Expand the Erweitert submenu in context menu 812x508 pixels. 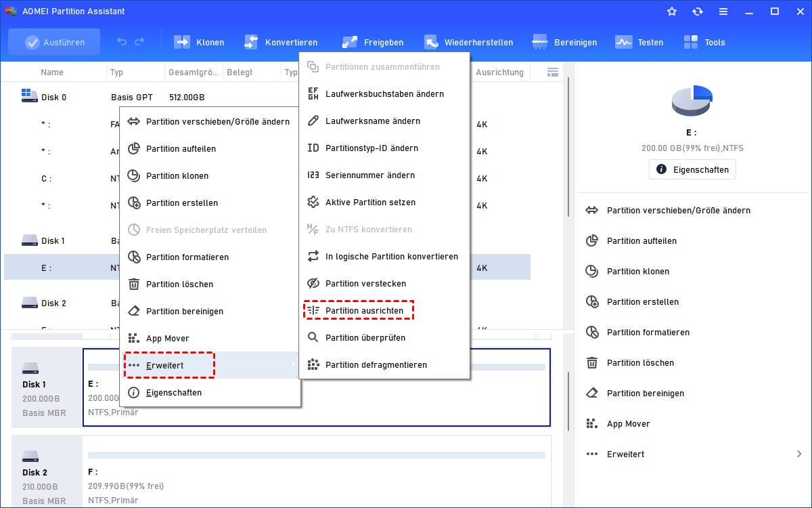(210, 365)
